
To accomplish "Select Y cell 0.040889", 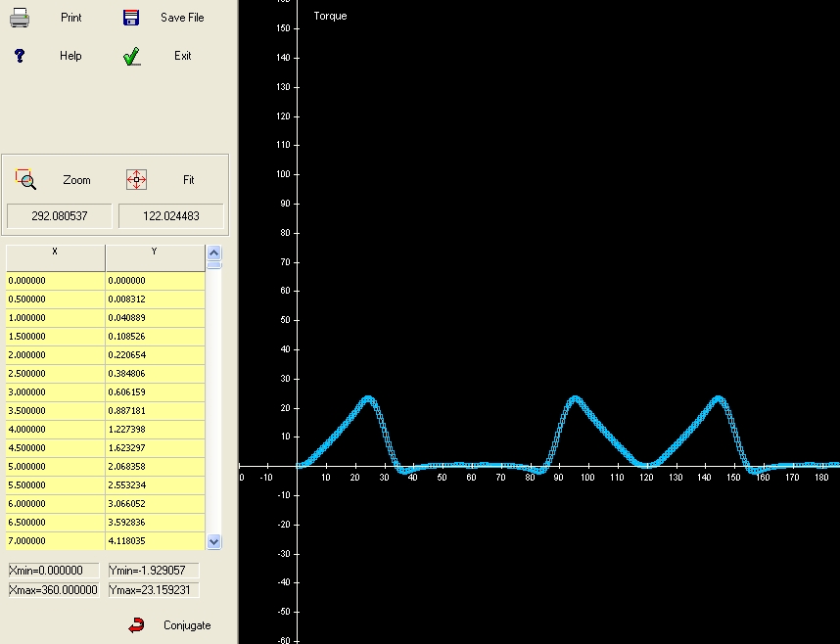I will [x=155, y=318].
